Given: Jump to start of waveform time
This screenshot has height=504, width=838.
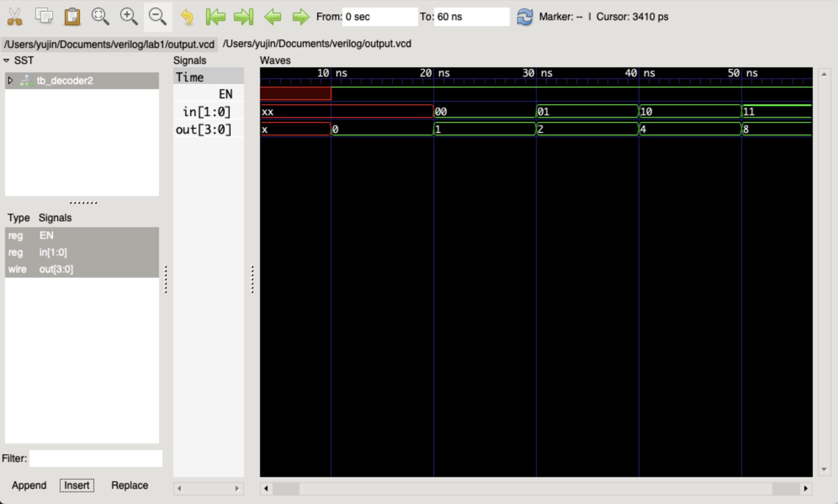Looking at the screenshot, I should tap(215, 17).
